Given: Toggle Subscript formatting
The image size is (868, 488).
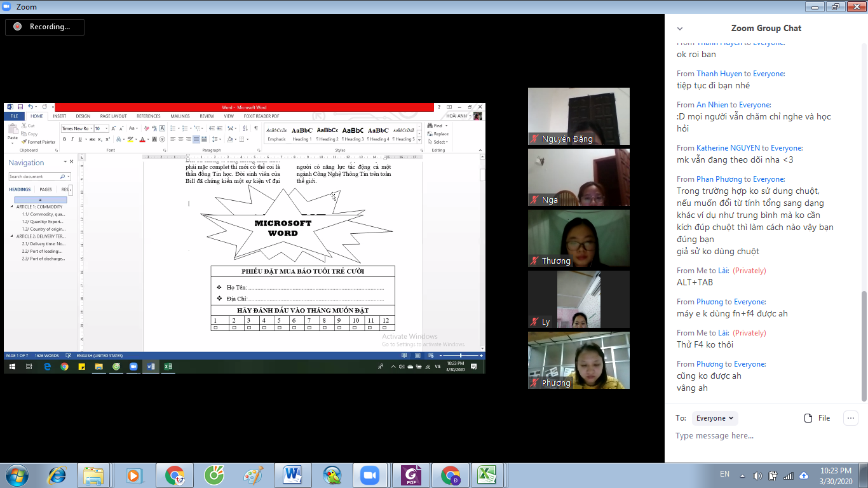Looking at the screenshot, I should (x=100, y=139).
